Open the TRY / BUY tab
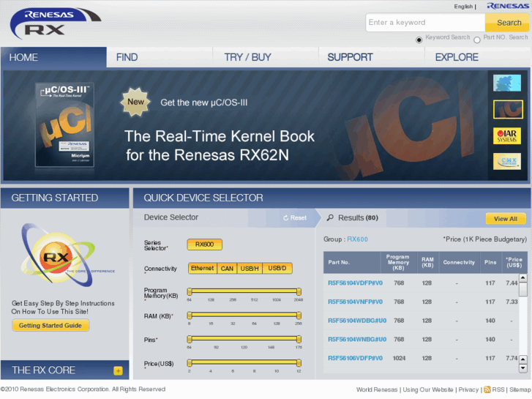The width and height of the screenshot is (532, 399). click(x=266, y=57)
